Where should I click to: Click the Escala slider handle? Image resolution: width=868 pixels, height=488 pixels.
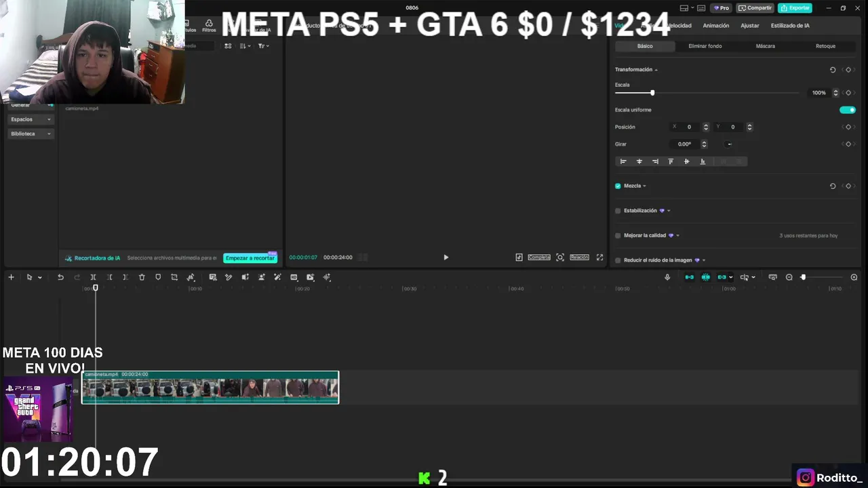(x=652, y=93)
